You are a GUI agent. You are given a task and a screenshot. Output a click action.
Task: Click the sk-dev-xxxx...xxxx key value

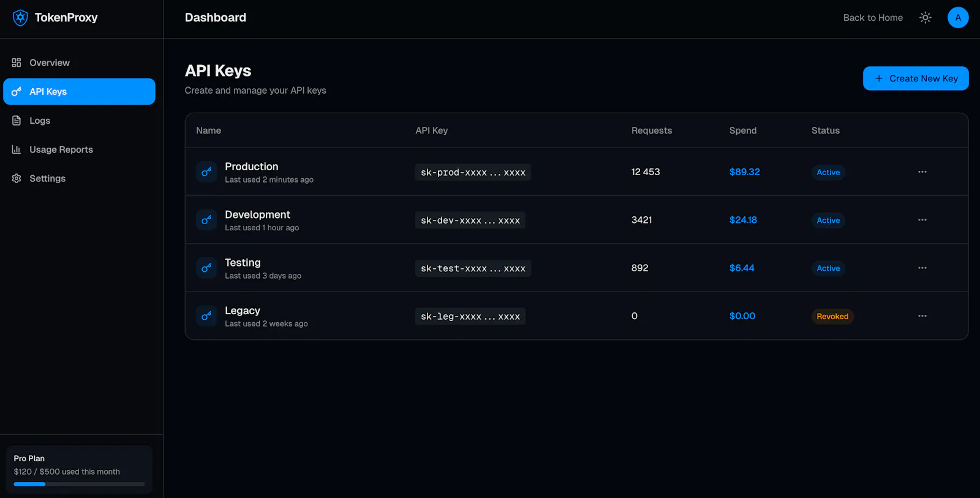pyautogui.click(x=470, y=220)
